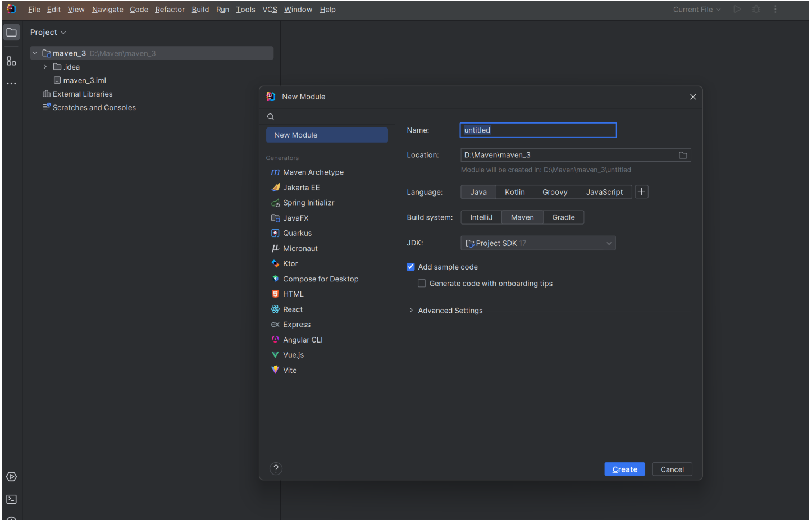Open the Help menu
Viewport: 812px width, 520px height.
328,10
